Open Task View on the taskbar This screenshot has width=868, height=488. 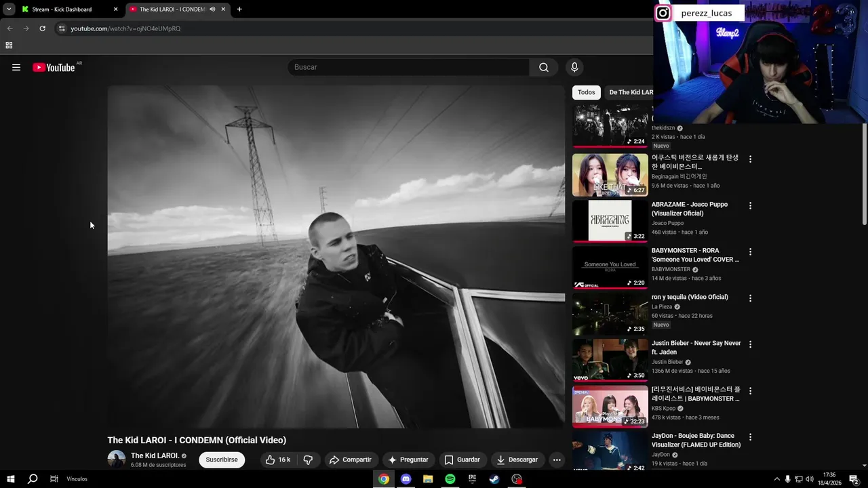(x=54, y=479)
